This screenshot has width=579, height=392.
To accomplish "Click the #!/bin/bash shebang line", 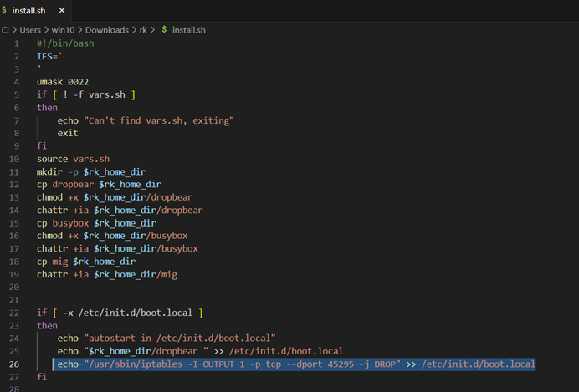I will [x=65, y=43].
